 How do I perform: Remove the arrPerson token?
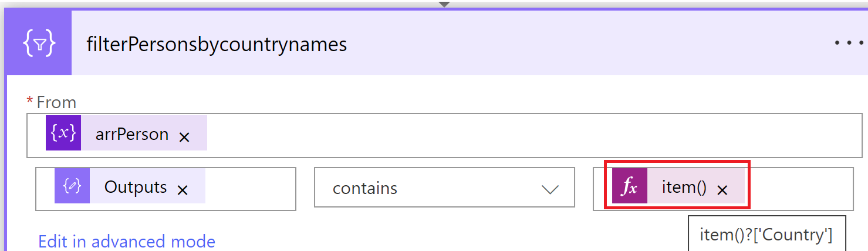(x=184, y=137)
